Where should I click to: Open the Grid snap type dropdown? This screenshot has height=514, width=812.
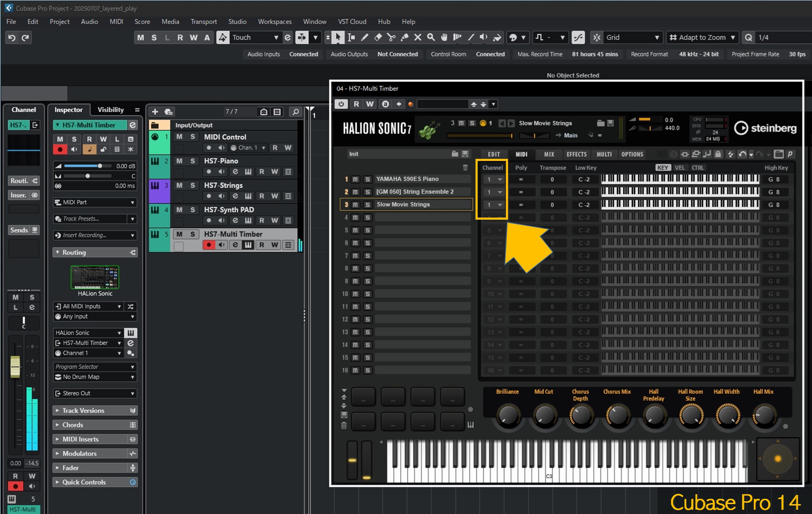point(633,37)
